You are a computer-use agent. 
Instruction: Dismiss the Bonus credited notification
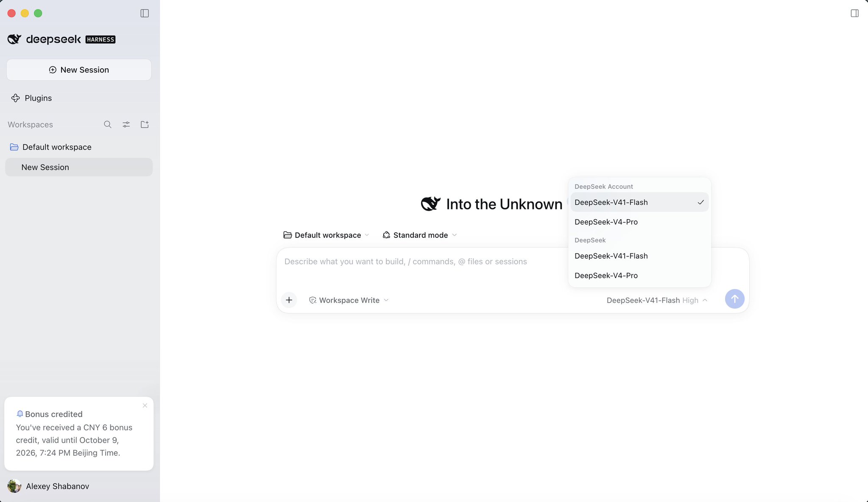coord(145,405)
